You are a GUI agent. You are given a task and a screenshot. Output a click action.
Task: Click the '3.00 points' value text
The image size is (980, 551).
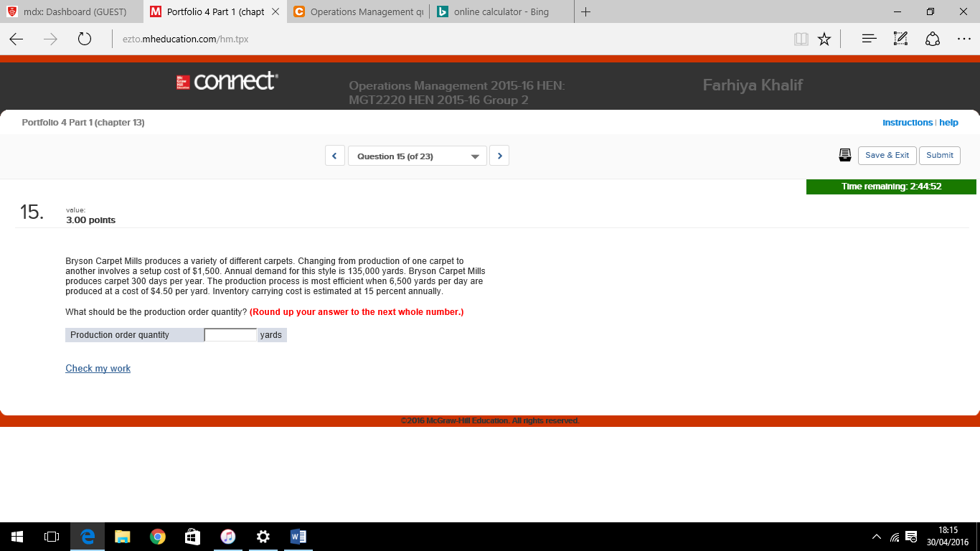tap(90, 220)
